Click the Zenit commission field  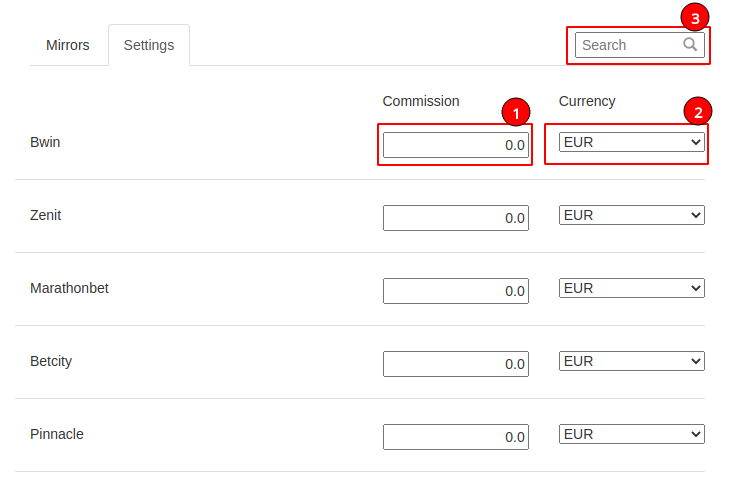[x=456, y=218]
